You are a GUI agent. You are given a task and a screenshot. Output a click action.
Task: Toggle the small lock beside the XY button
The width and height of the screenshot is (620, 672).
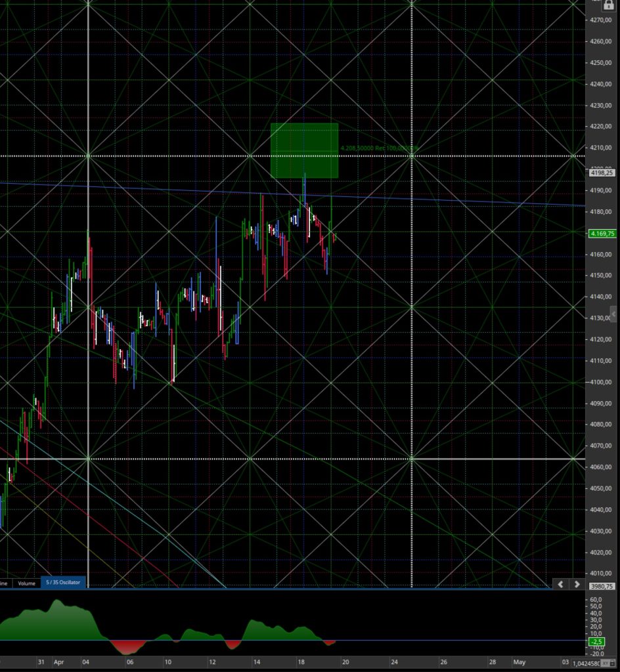click(613, 663)
